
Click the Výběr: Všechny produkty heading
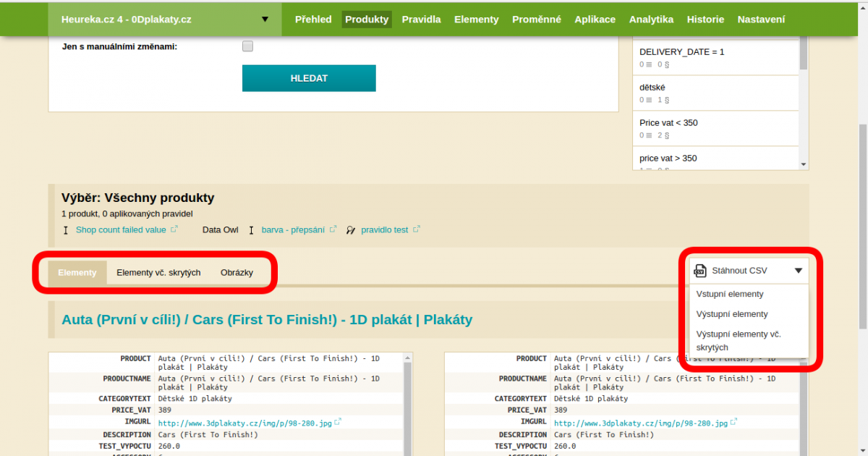pyautogui.click(x=138, y=198)
